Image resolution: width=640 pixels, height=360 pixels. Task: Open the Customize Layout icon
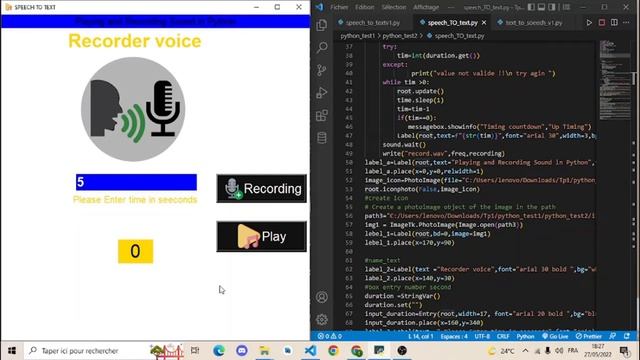pyautogui.click(x=567, y=7)
